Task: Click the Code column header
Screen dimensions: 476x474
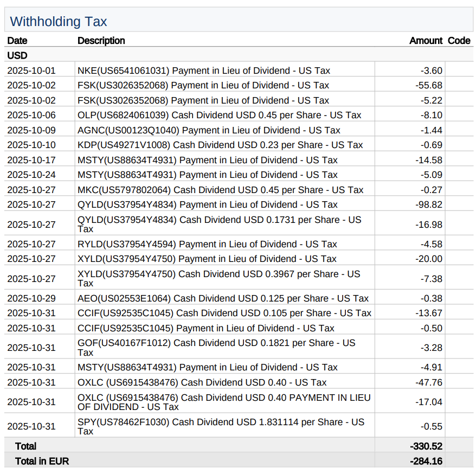Action: [x=459, y=41]
